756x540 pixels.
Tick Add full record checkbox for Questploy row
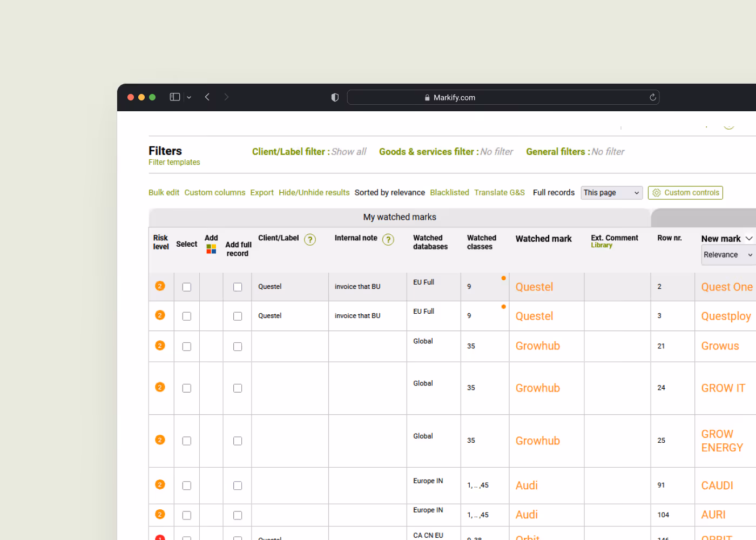tap(238, 316)
